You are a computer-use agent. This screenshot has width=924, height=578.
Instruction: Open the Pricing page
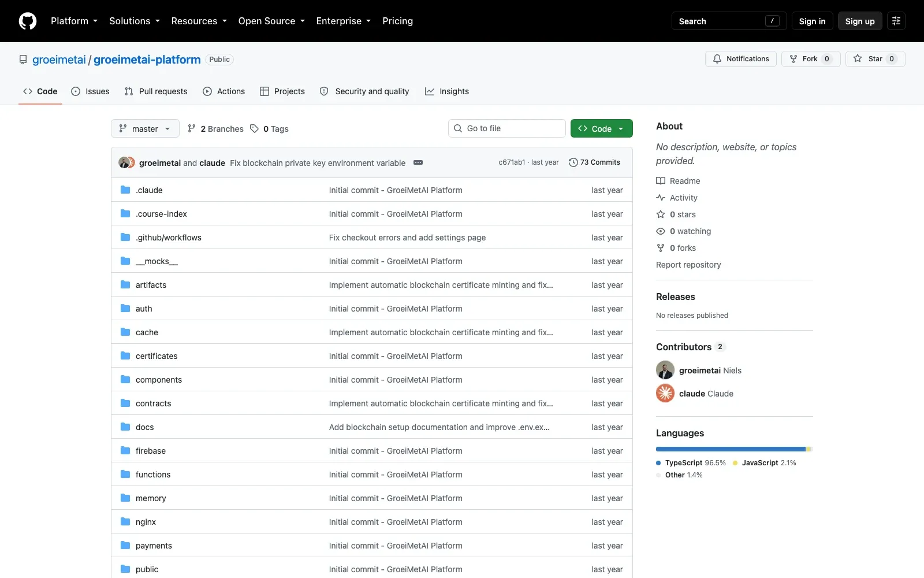397,21
